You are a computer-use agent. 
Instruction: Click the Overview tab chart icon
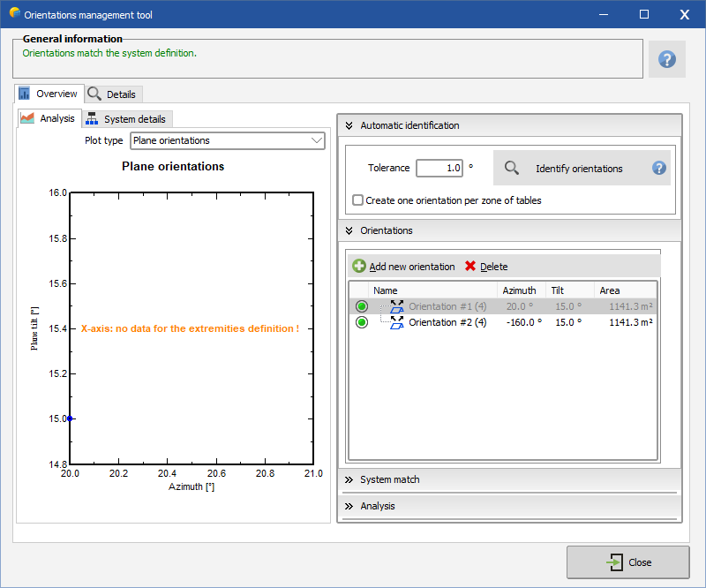click(x=24, y=94)
